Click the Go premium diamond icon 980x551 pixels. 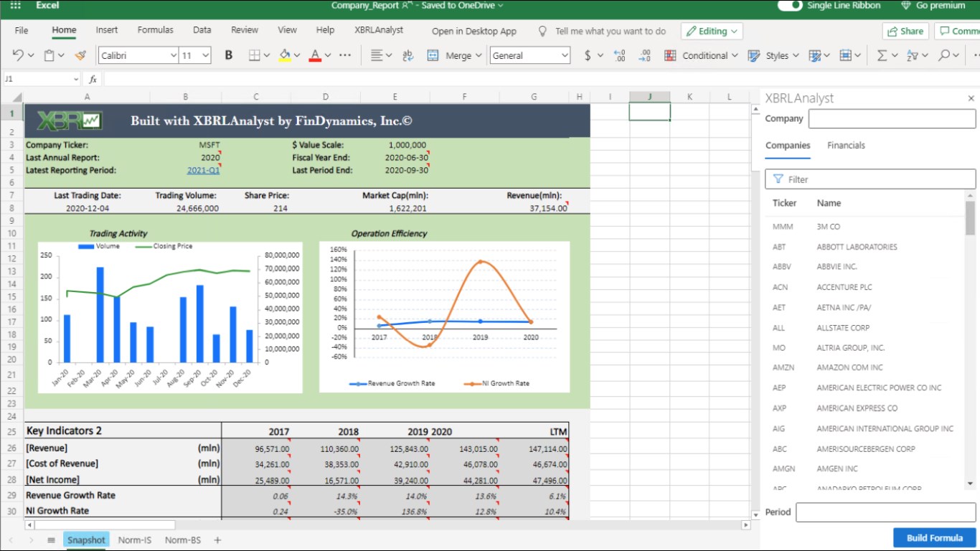click(x=906, y=6)
